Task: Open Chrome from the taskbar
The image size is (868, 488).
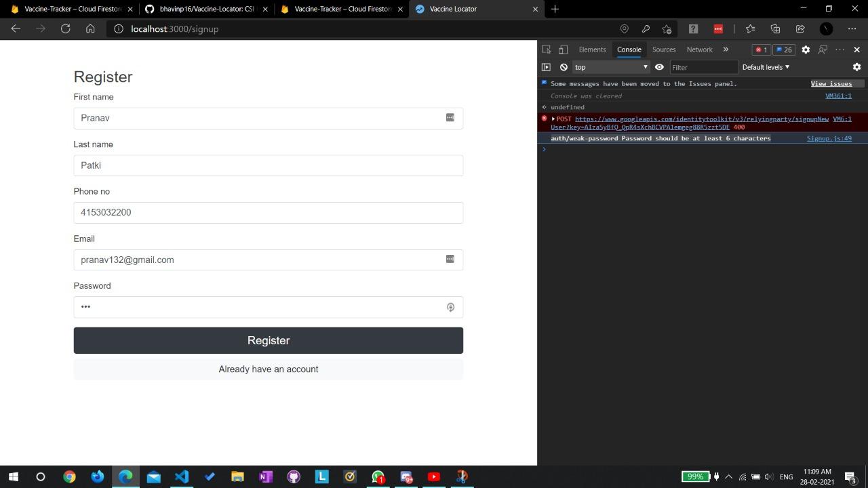Action: 69,476
